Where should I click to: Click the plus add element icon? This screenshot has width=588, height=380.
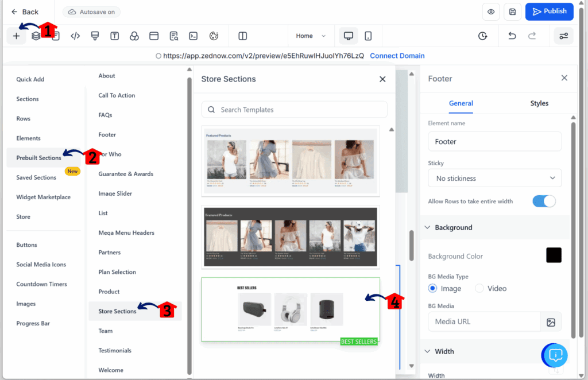click(x=16, y=36)
